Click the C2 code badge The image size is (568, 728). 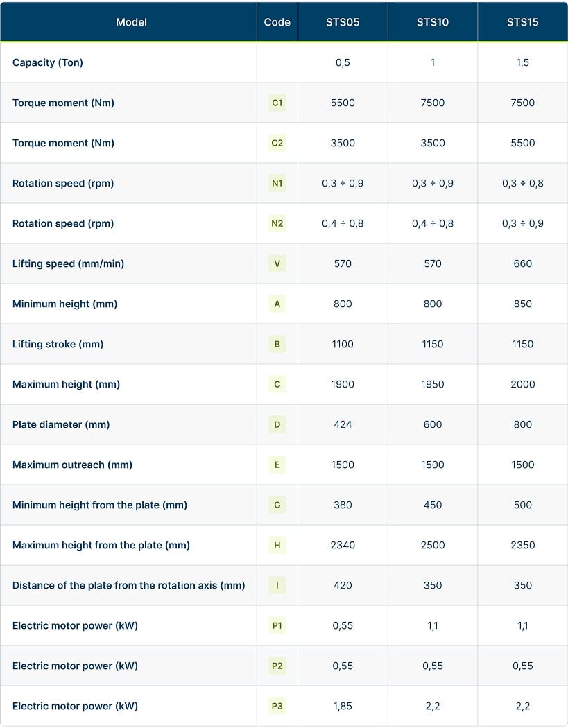(x=277, y=143)
